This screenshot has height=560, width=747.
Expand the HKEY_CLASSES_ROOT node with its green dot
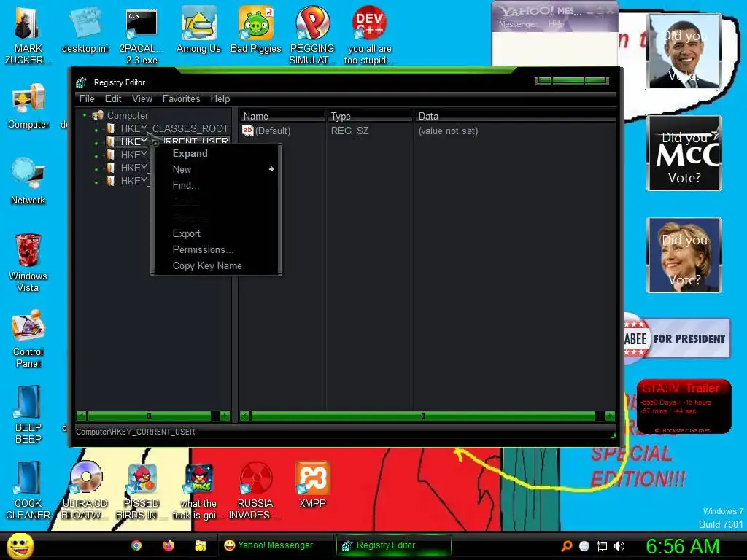[x=97, y=129]
